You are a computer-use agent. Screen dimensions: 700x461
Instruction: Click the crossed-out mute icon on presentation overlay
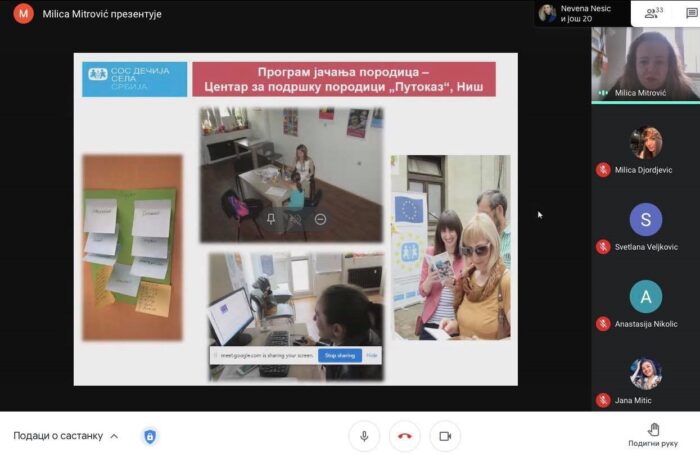point(296,218)
